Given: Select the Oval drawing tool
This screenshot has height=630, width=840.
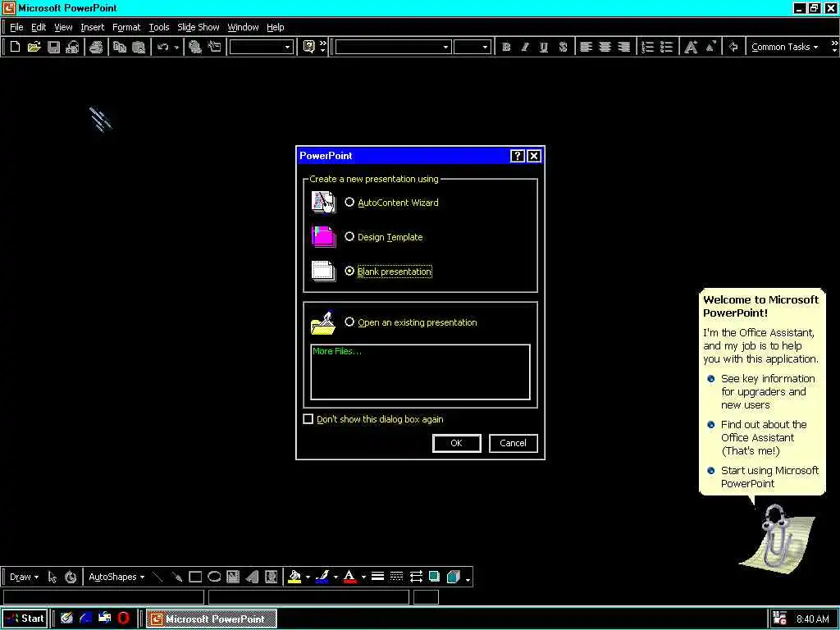Looking at the screenshot, I should coord(214,577).
